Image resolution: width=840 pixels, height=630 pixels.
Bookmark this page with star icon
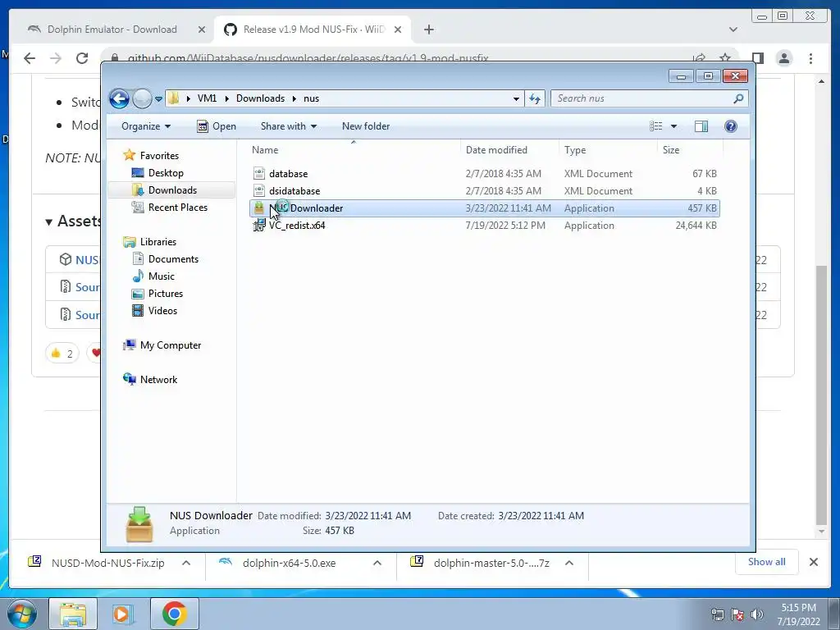[725, 57]
